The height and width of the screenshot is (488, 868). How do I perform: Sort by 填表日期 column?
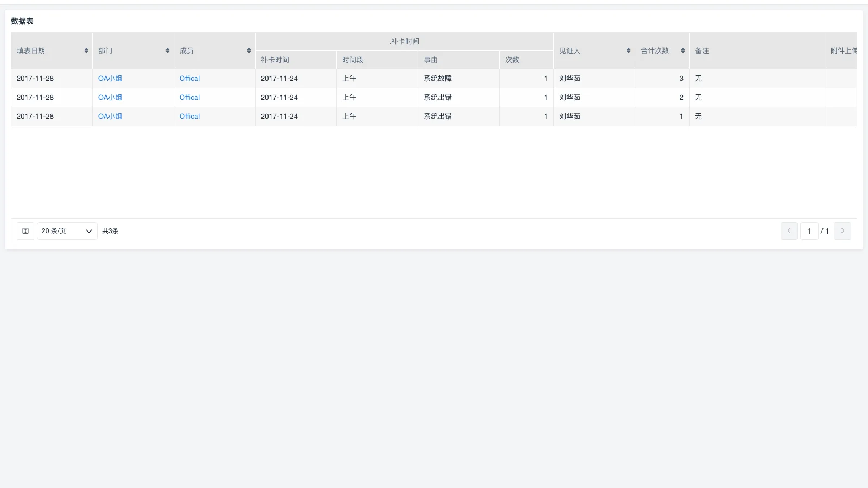tap(86, 50)
